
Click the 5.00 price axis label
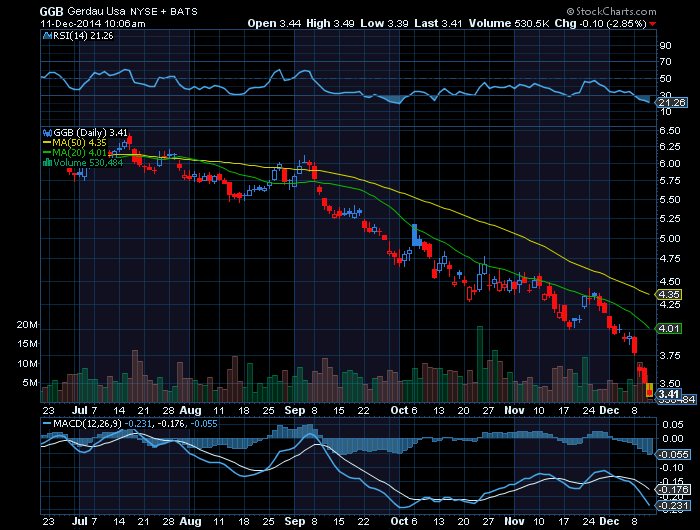point(670,238)
